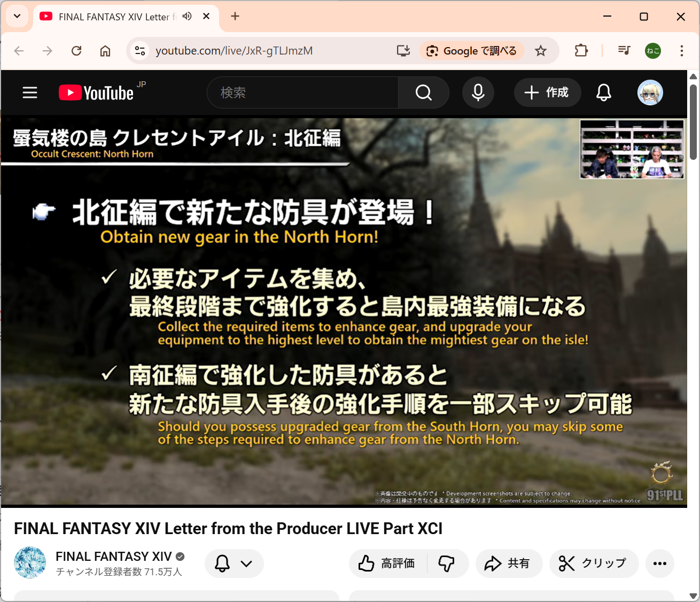Select the FINAL FANTASY XIV Letter tab
This screenshot has height=602, width=700.
point(112,17)
